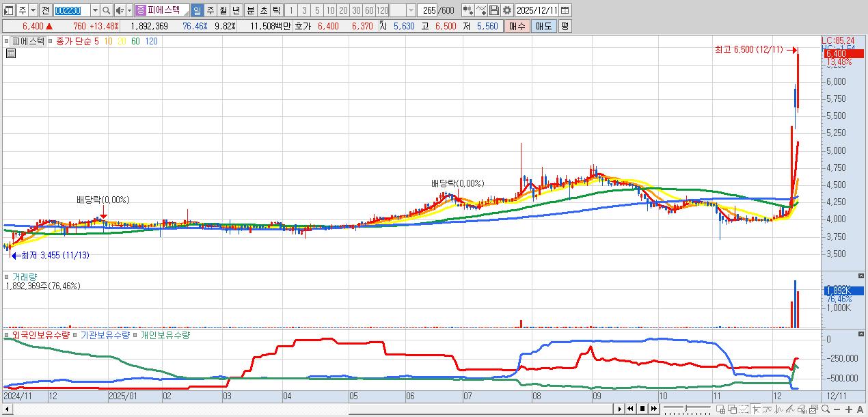Click the 최저 3,455 (11/13) low label
Image resolution: width=868 pixels, height=417 pixels.
click(55, 255)
